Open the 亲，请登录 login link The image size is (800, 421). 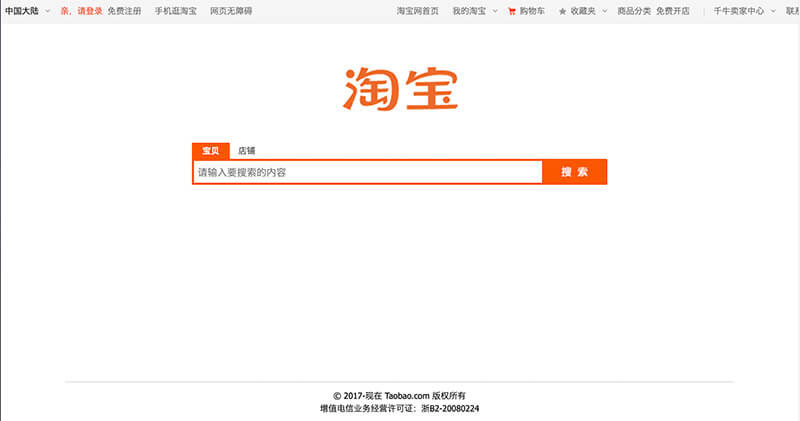click(81, 11)
